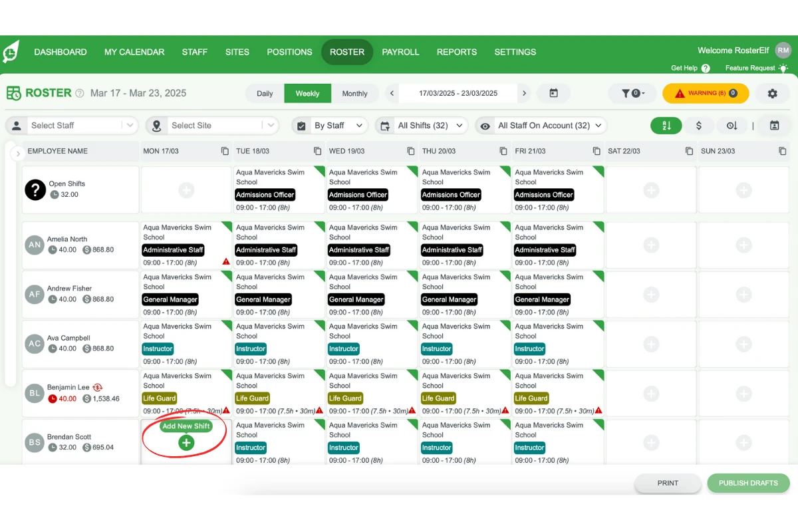
Task: Open the calendar date picker icon
Action: (553, 93)
